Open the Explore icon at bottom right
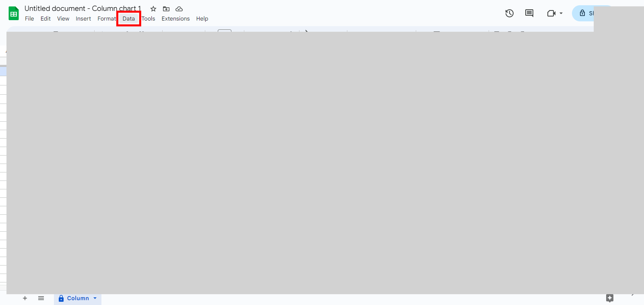The height and width of the screenshot is (305, 644). coord(610,298)
